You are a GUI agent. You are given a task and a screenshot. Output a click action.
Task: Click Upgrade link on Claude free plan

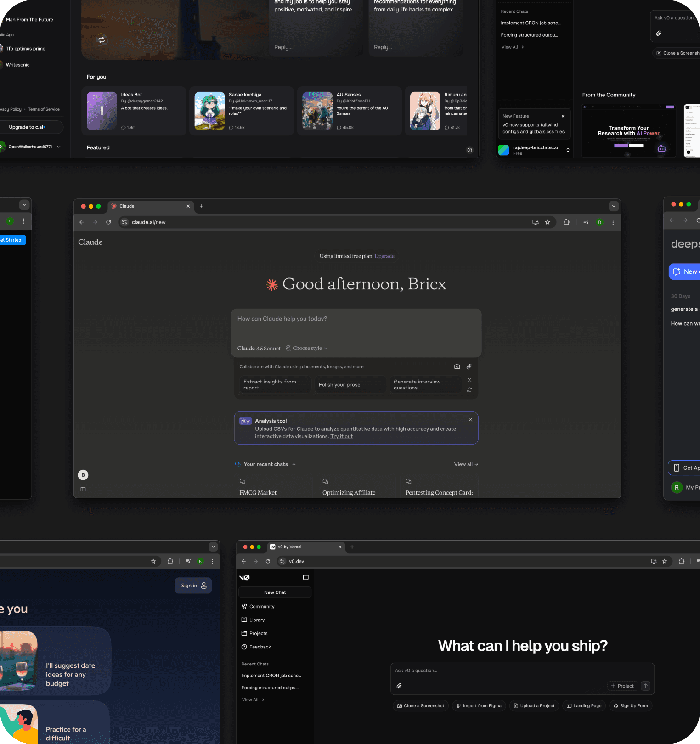click(384, 256)
